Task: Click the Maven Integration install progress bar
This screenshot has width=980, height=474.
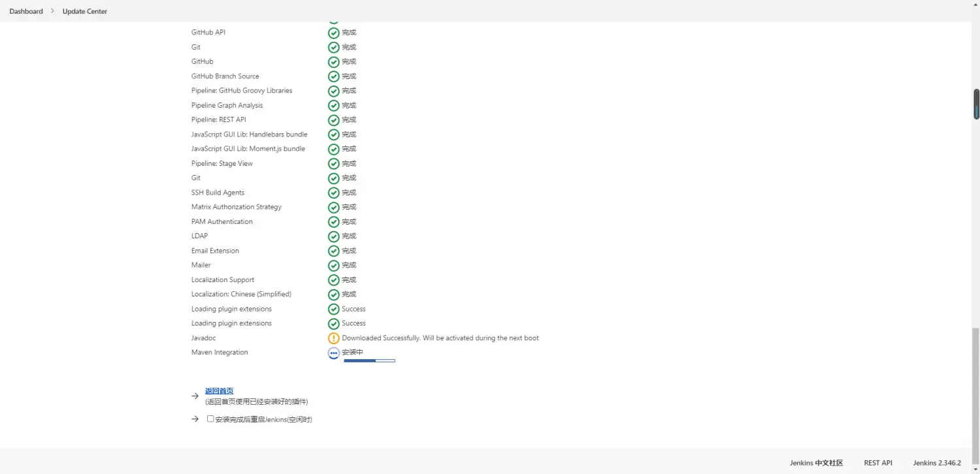Action: click(x=369, y=360)
